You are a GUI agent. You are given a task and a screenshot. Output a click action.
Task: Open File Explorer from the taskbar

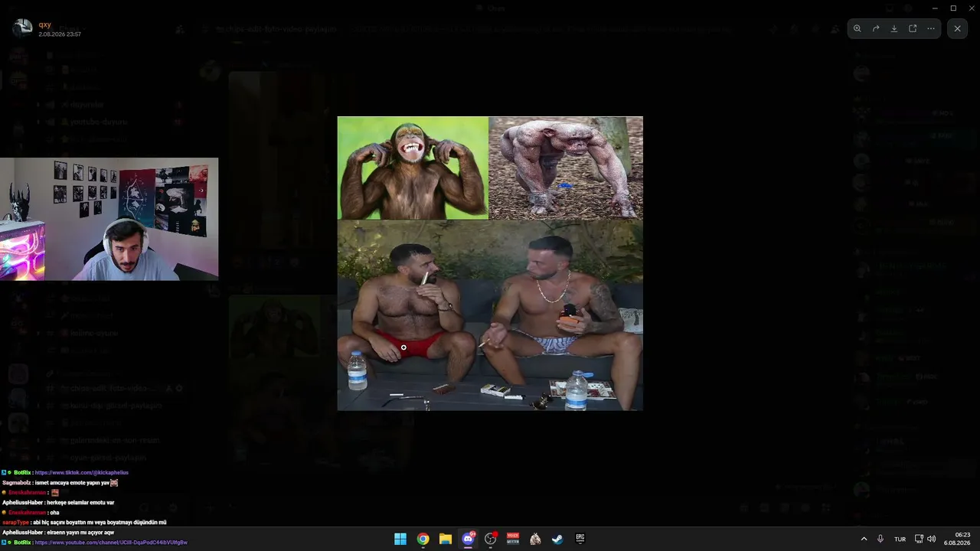click(x=446, y=539)
